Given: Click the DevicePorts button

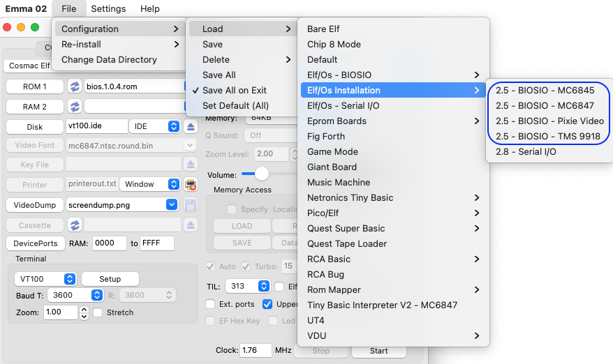Looking at the screenshot, I should [x=35, y=243].
